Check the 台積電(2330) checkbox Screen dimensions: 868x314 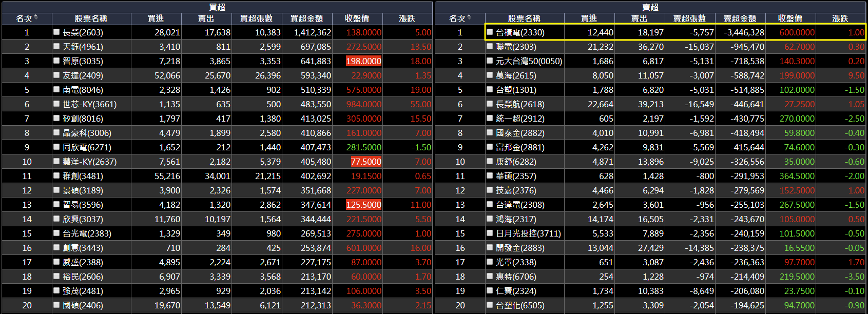point(490,32)
